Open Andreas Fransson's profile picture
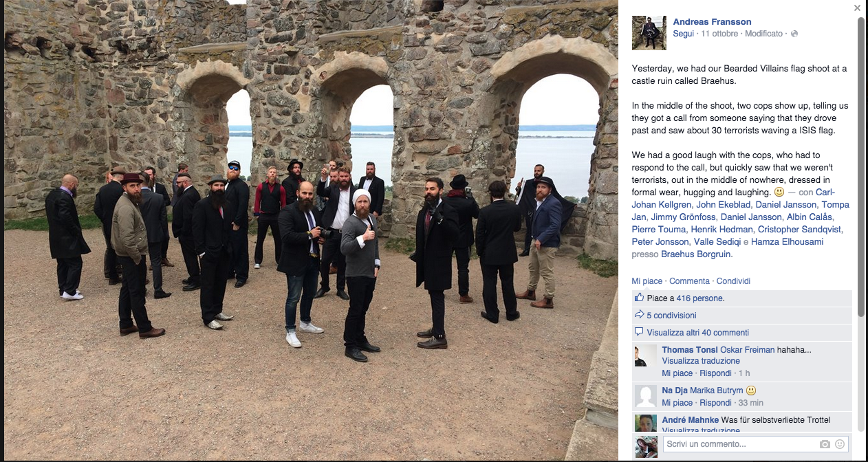 (649, 33)
